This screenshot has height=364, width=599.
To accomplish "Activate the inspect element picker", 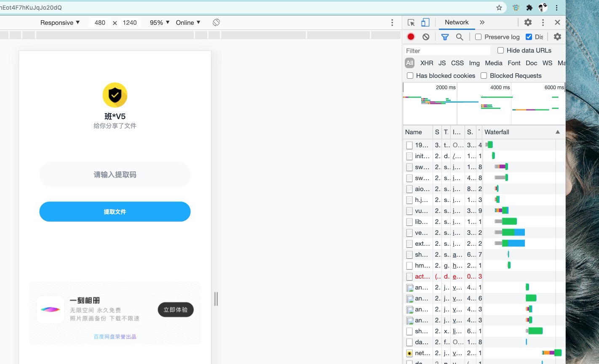I will [x=412, y=23].
